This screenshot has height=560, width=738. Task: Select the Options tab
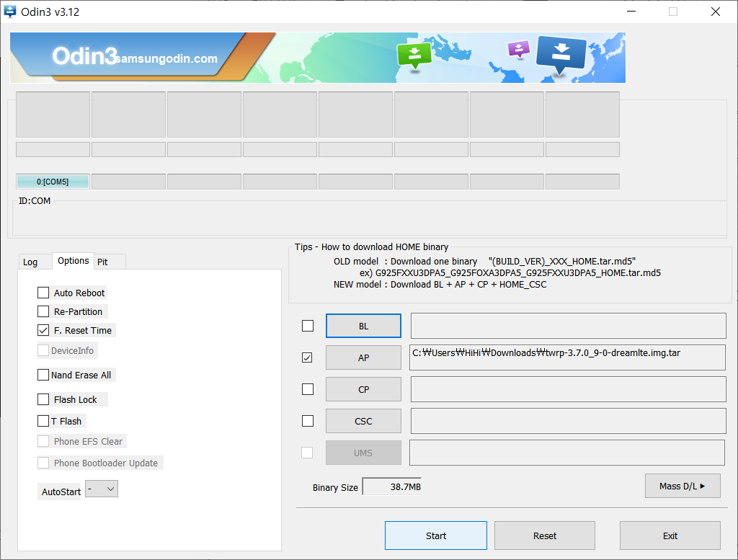point(73,261)
